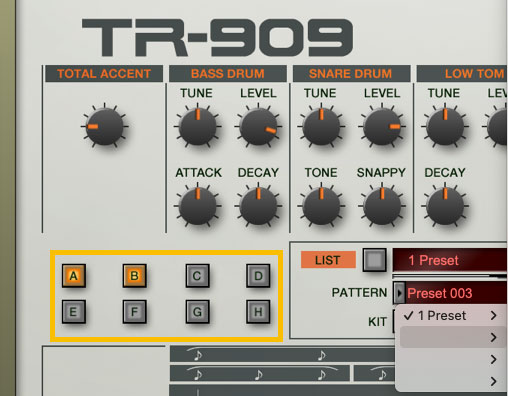Click the Low Tom TUNE knob
This screenshot has width=508, height=396.
(x=445, y=126)
